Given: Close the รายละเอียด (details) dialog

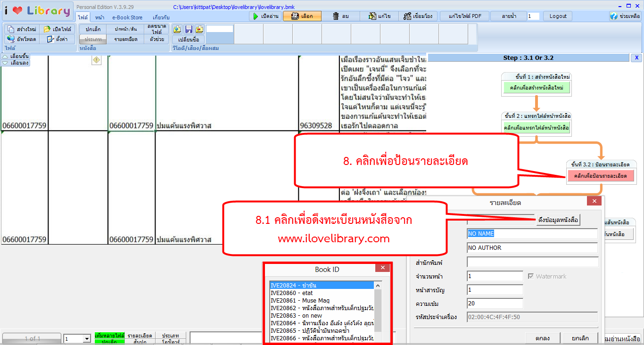Looking at the screenshot, I should [594, 201].
